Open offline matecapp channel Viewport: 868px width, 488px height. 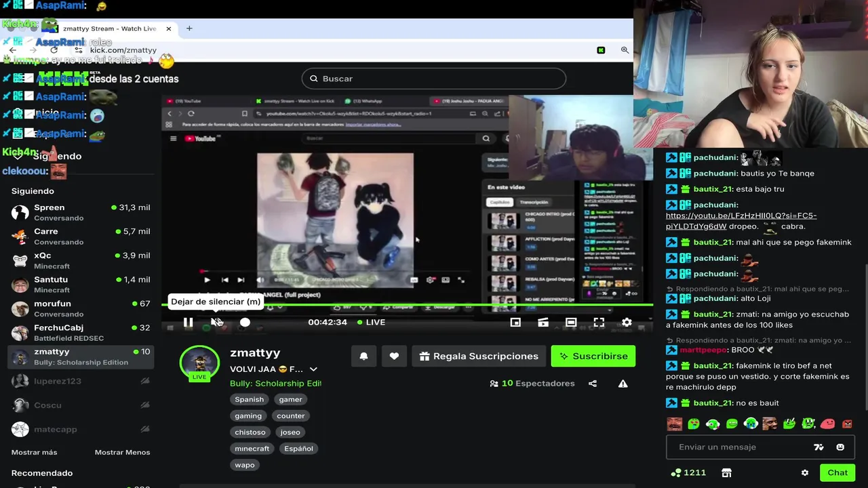click(x=81, y=429)
